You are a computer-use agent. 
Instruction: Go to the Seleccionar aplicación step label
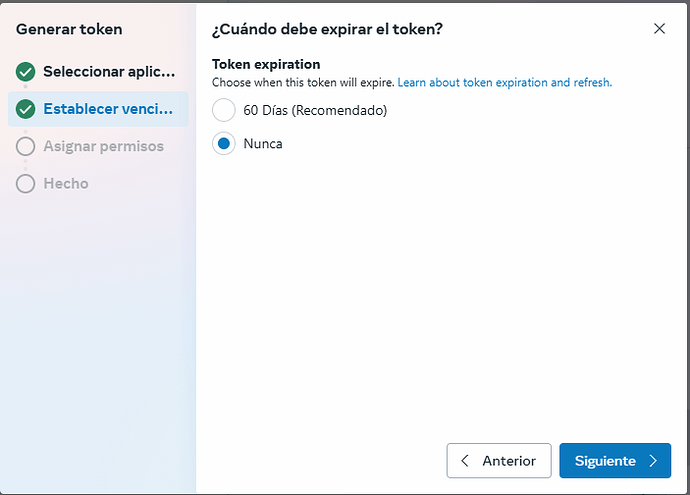coord(110,72)
